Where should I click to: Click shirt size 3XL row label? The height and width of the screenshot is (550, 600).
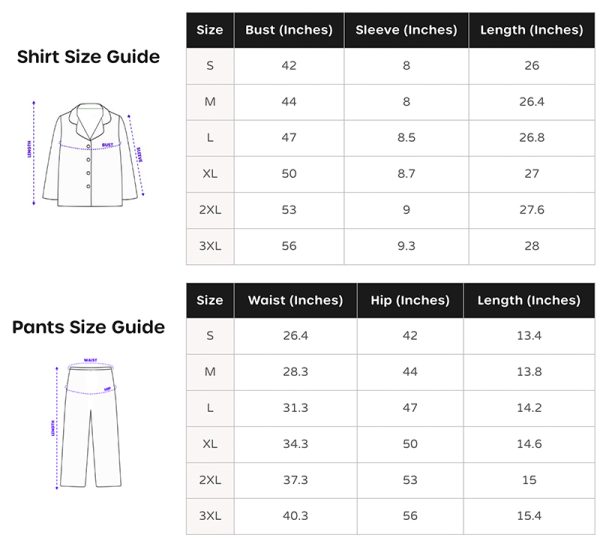pyautogui.click(x=210, y=246)
